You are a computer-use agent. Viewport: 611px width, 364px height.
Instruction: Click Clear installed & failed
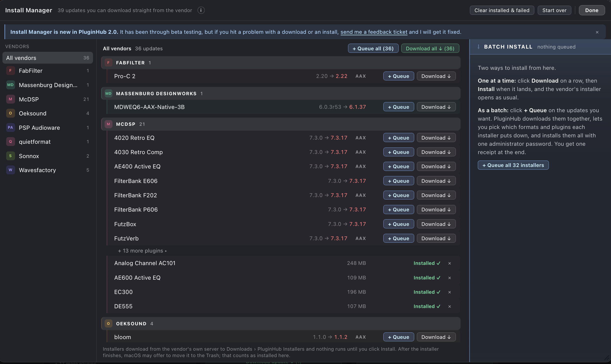(x=502, y=10)
